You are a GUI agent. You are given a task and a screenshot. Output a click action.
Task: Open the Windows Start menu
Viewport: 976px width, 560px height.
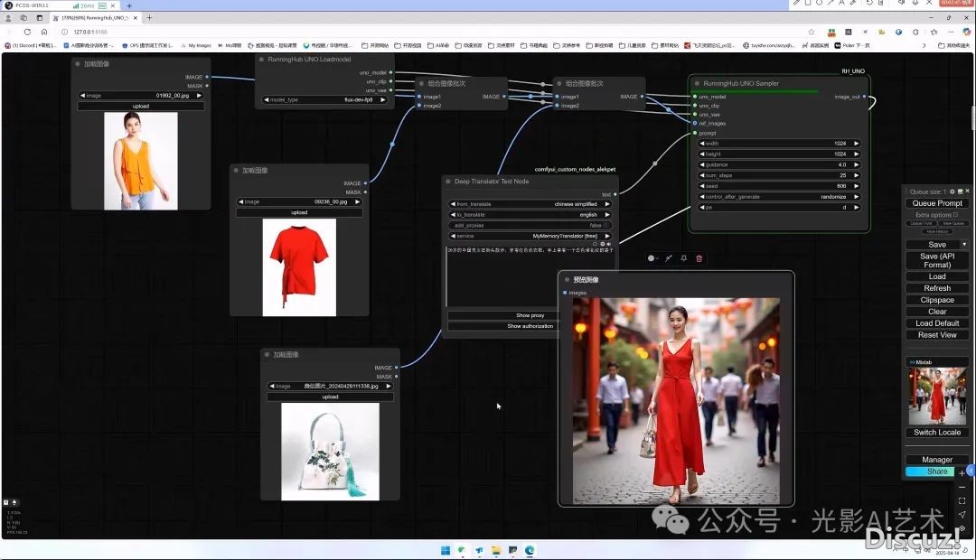[445, 550]
